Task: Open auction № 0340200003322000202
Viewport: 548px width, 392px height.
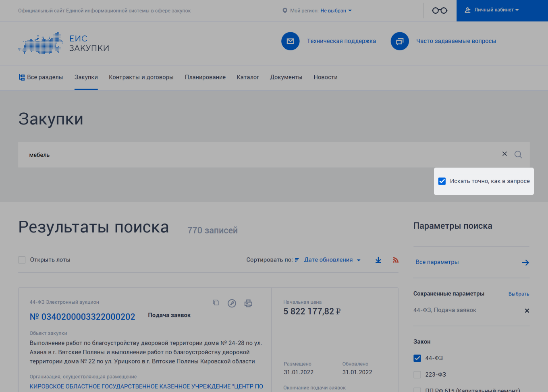Action: [x=82, y=317]
